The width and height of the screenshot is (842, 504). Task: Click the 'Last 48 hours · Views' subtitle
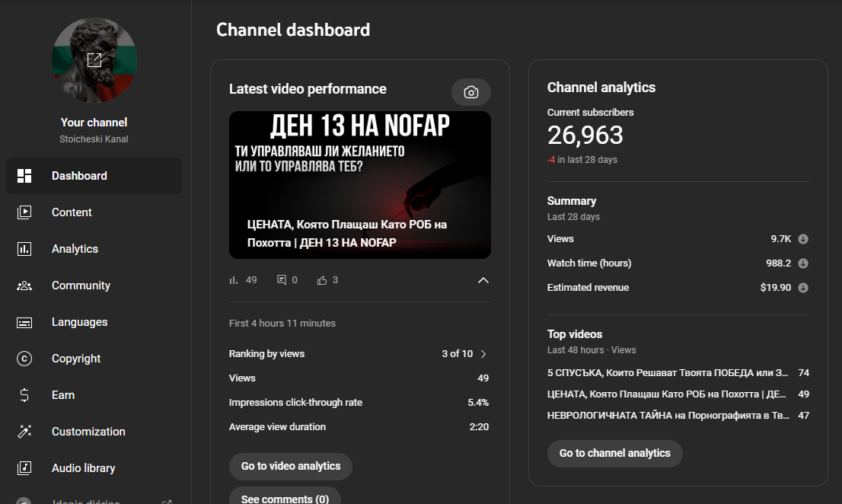pos(592,350)
